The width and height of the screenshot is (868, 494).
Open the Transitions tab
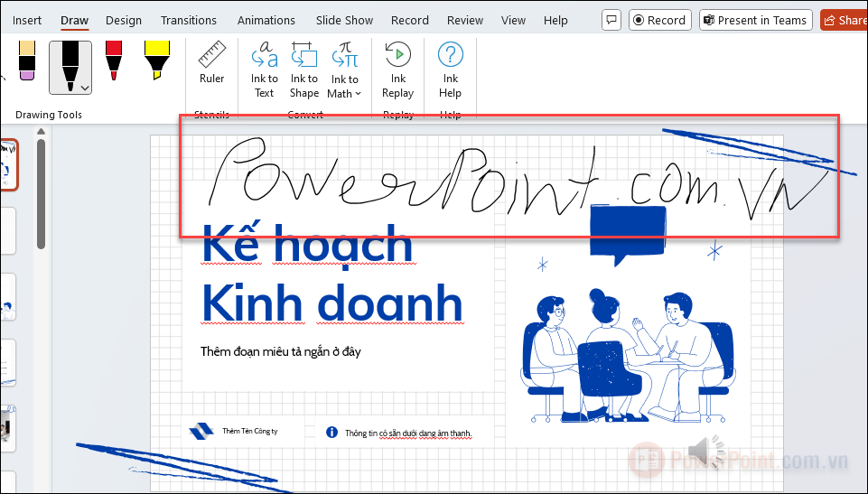[x=188, y=21]
